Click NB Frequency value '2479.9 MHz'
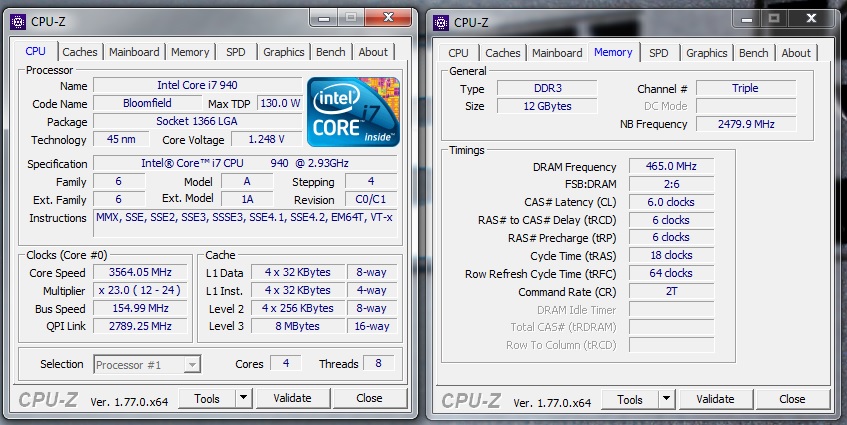Viewport: 847px width, 425px height. [x=746, y=124]
